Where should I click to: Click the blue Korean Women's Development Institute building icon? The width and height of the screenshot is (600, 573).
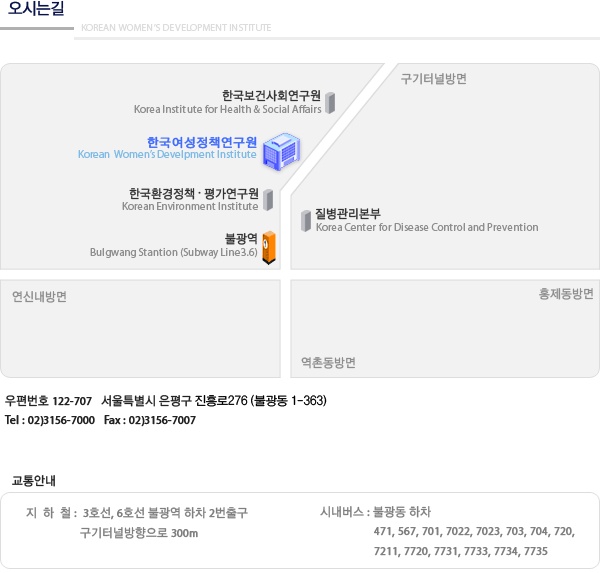click(x=281, y=152)
